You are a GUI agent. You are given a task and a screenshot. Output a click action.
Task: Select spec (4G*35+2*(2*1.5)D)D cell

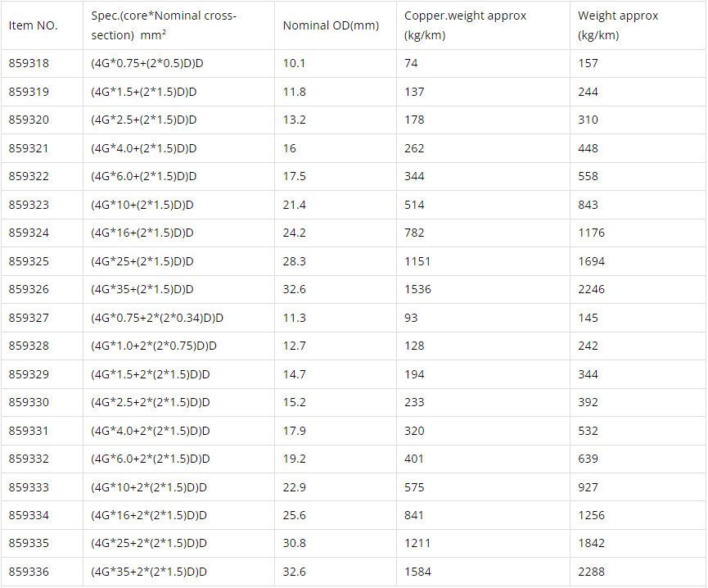click(149, 572)
